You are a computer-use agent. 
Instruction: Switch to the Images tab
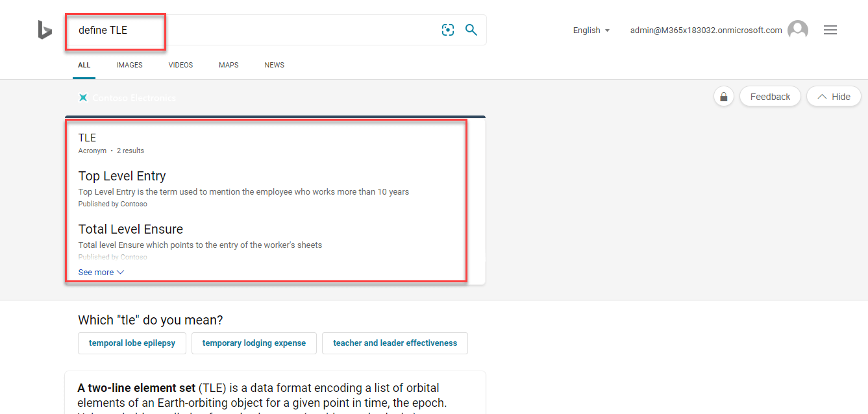[129, 65]
